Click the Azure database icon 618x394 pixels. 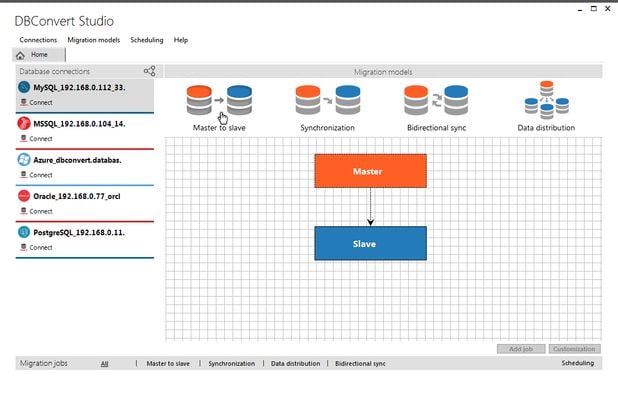pyautogui.click(x=24, y=160)
